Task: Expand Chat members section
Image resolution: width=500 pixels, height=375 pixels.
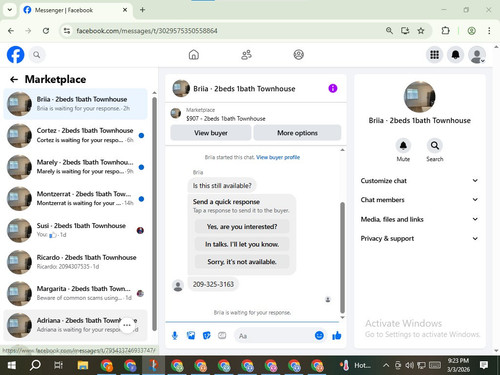Action: pos(419,200)
